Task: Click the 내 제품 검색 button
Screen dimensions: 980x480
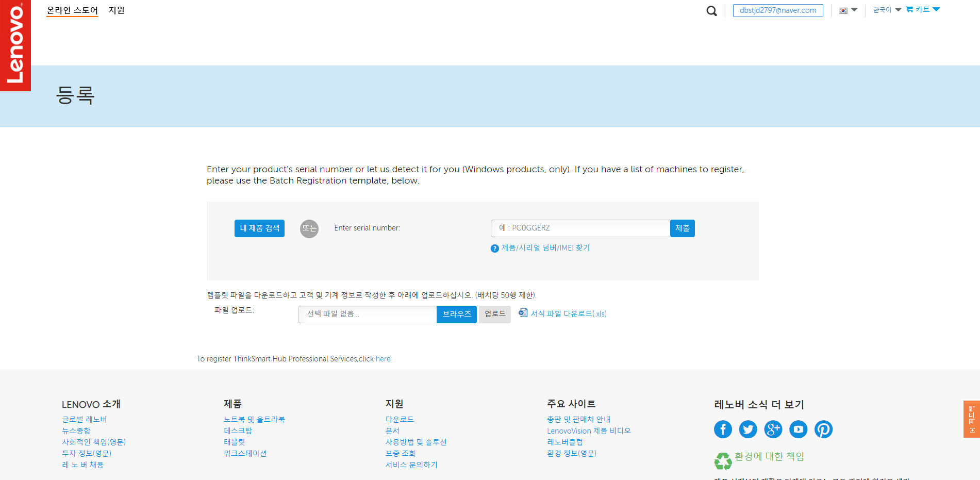Action: pyautogui.click(x=259, y=228)
